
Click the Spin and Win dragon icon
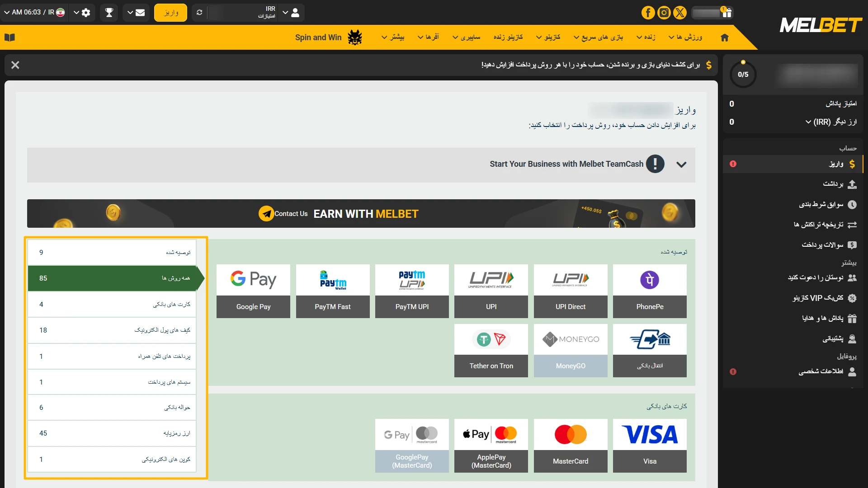(x=355, y=37)
